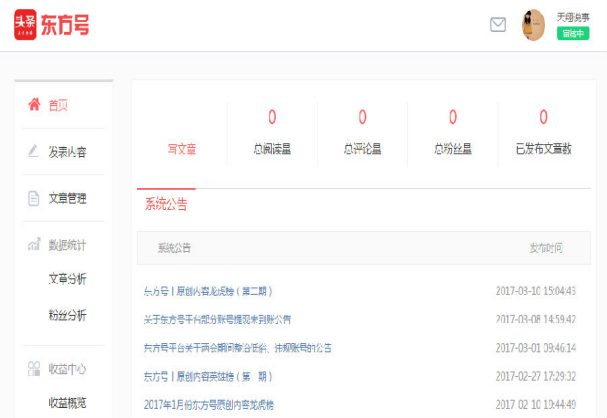Viewport: 607px width, 418px height.
Task: Open 文章管理 in the sidebar
Action: coord(67,198)
